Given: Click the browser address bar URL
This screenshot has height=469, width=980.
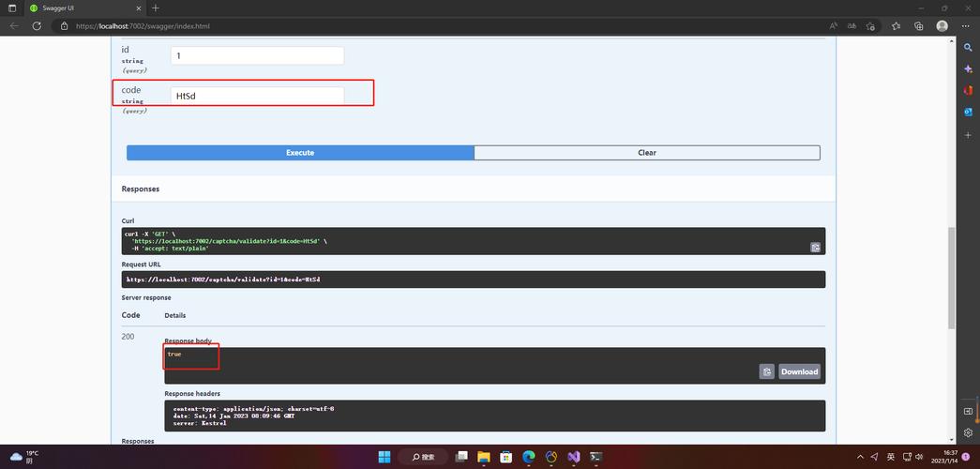Looking at the screenshot, I should (x=143, y=26).
